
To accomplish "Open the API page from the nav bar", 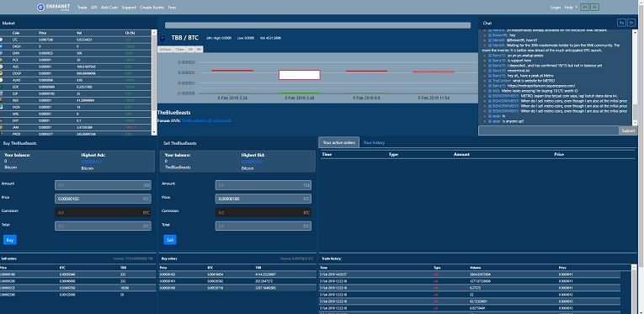I will click(x=94, y=8).
